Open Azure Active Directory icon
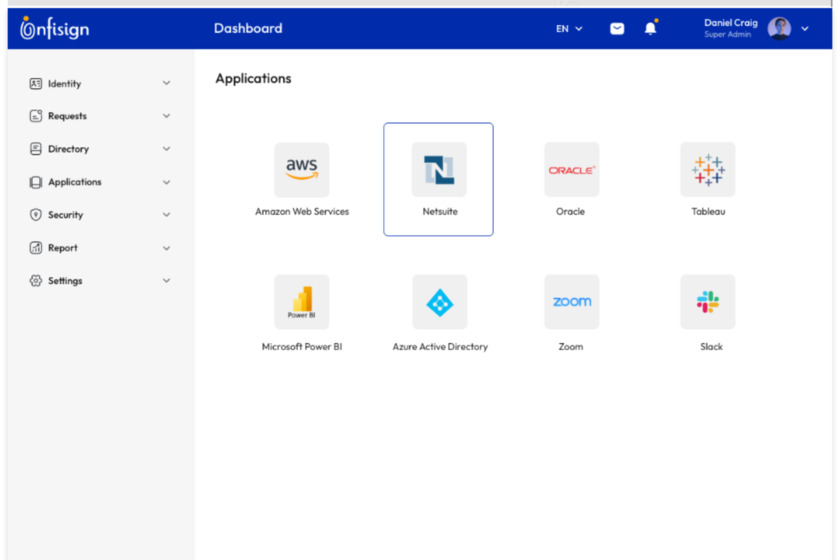Screen dimensions: 840x560 [x=439, y=302]
